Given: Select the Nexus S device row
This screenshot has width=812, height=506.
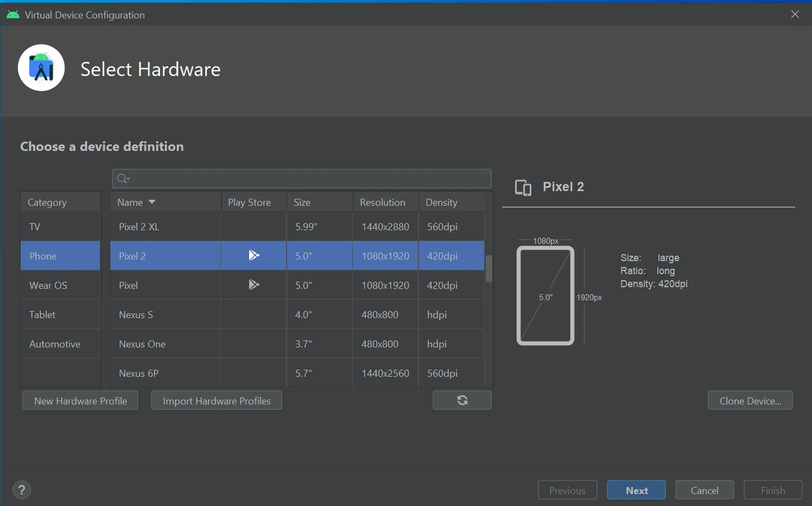Looking at the screenshot, I should click(x=297, y=314).
